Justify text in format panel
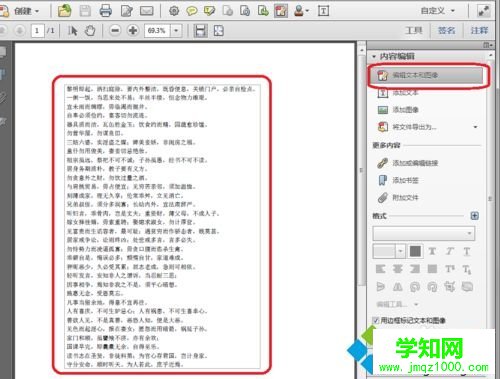The image size is (500, 379). pyautogui.click(x=432, y=269)
